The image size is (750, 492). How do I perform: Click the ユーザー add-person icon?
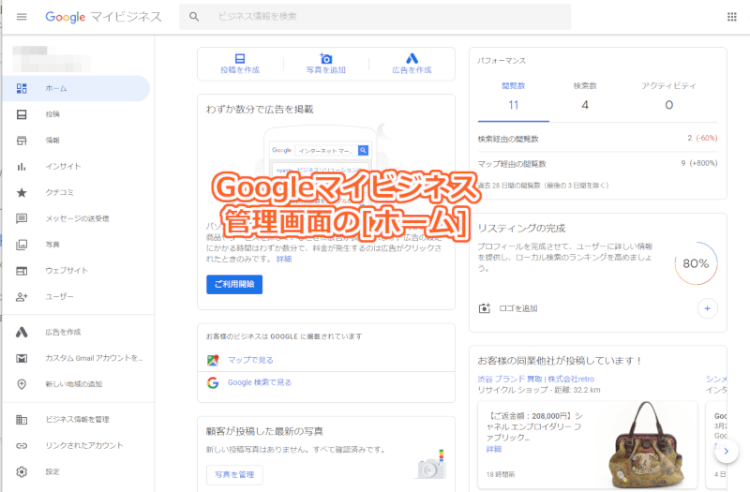pyautogui.click(x=22, y=297)
